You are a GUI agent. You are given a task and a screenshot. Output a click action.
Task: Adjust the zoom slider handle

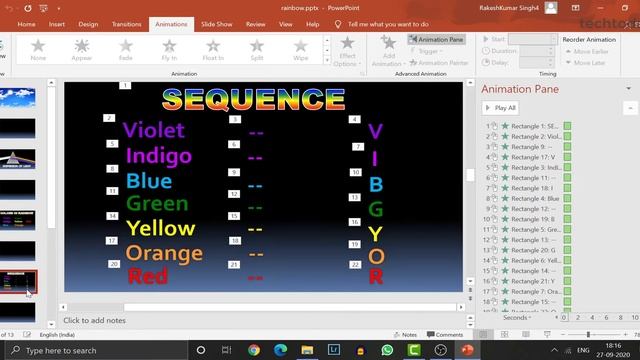588,335
